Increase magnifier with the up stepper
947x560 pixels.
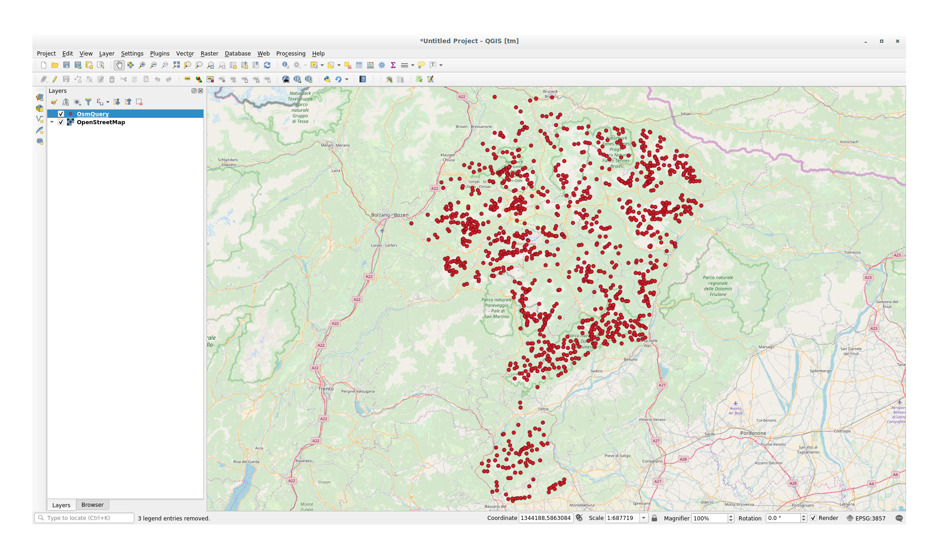pos(731,516)
